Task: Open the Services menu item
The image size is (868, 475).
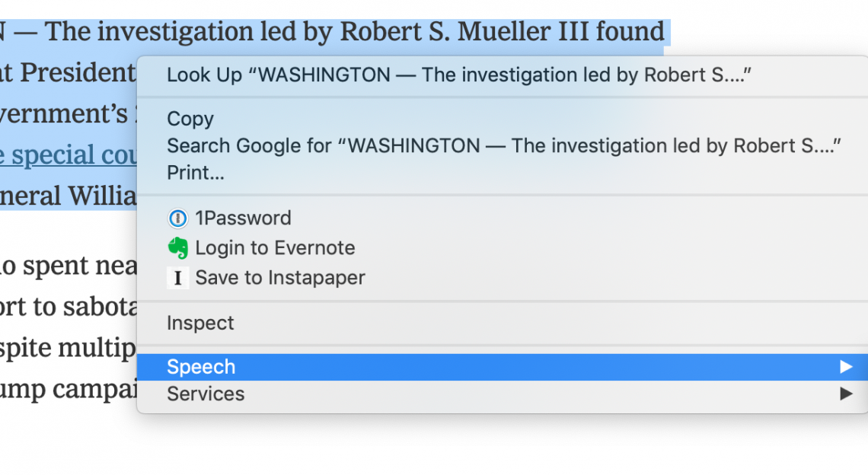Action: point(206,394)
